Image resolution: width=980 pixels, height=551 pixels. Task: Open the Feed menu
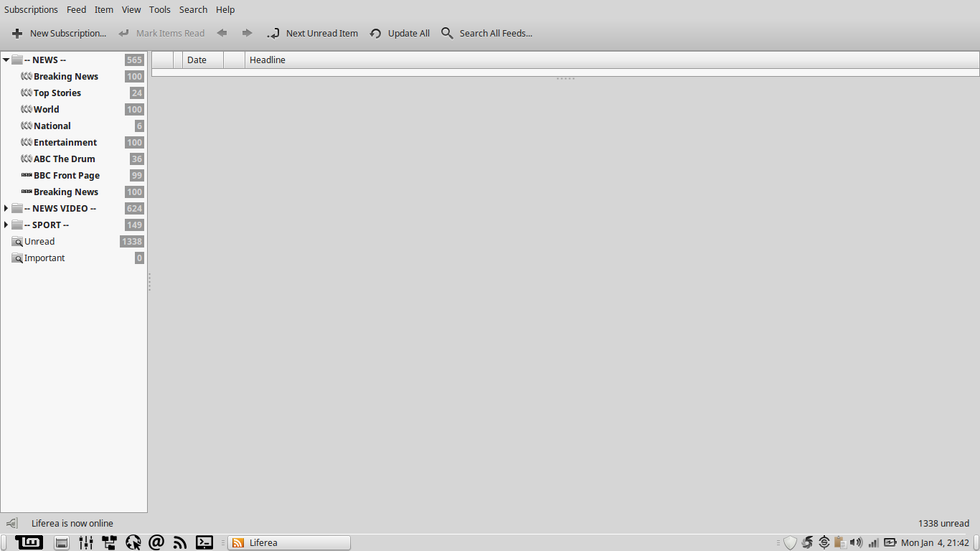click(x=76, y=9)
